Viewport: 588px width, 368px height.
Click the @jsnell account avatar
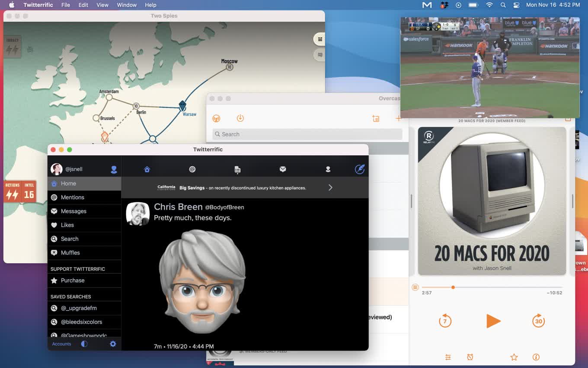[57, 169]
